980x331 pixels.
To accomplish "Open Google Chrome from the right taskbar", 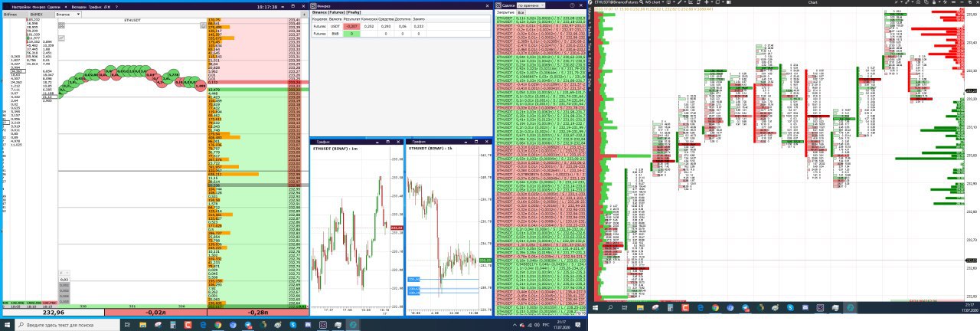I will (x=715, y=308).
